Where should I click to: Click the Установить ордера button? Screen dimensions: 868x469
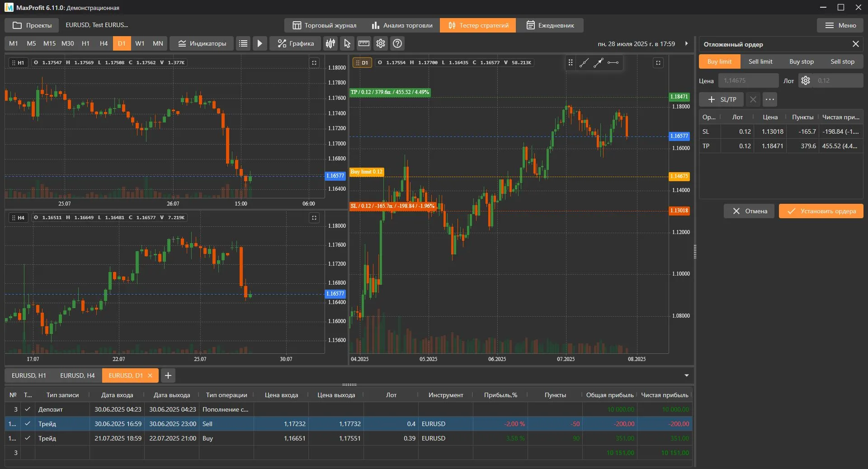[x=821, y=211]
